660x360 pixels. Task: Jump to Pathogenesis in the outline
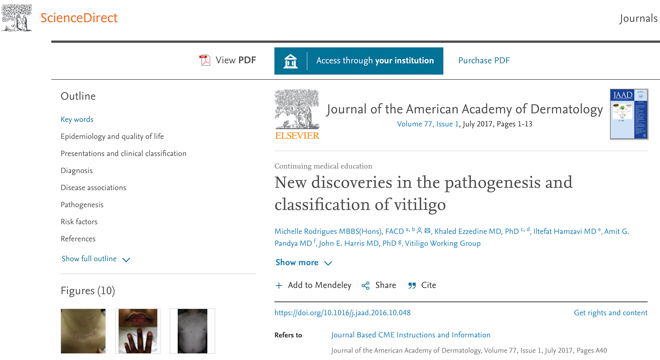tap(82, 205)
